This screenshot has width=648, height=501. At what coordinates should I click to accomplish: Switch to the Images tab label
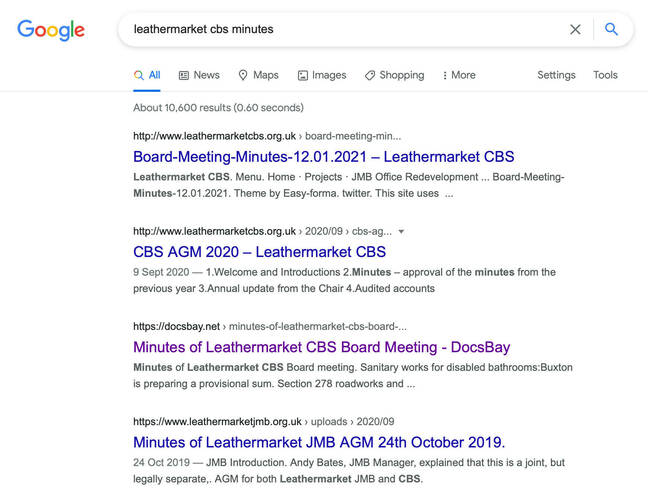click(329, 75)
